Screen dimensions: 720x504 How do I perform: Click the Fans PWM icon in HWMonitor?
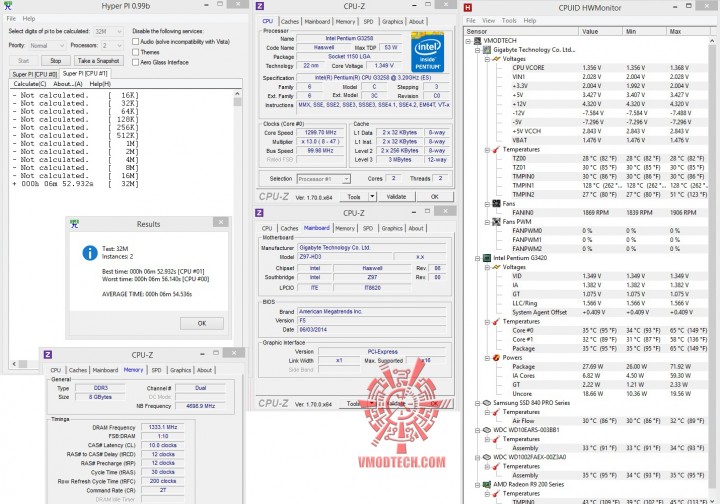pyautogui.click(x=496, y=222)
